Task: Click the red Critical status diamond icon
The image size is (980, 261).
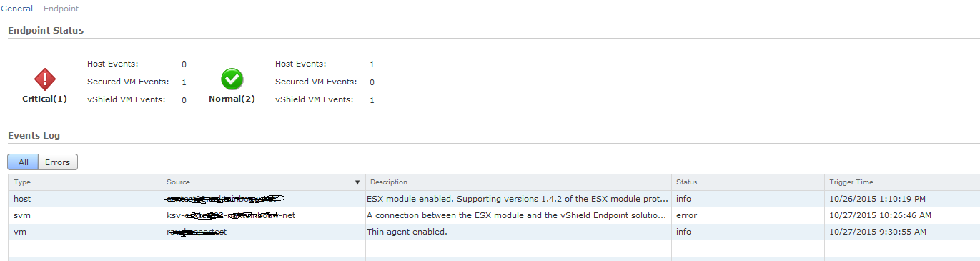Action: 44,79
